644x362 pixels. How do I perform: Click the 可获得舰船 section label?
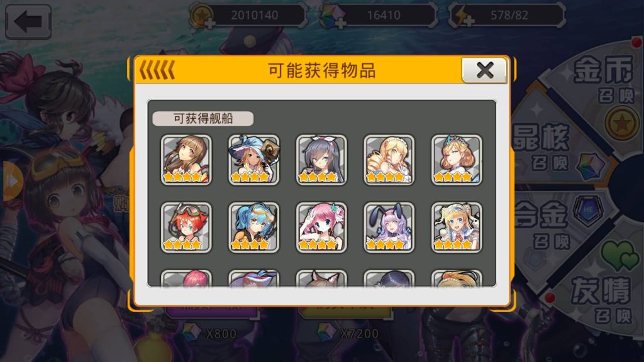point(203,119)
